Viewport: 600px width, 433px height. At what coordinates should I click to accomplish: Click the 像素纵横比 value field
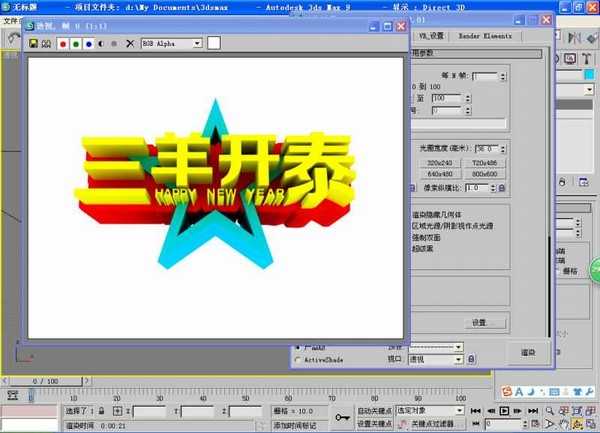coord(477,188)
